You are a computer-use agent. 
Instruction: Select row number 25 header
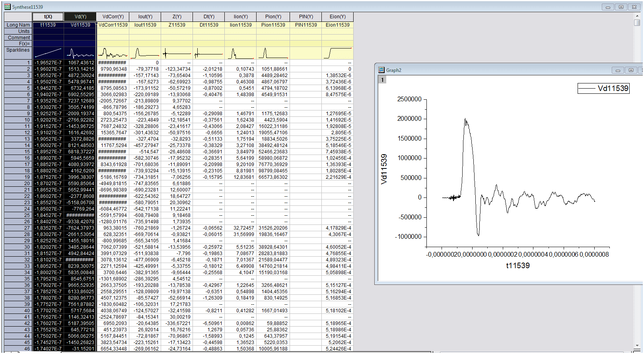[x=18, y=215]
